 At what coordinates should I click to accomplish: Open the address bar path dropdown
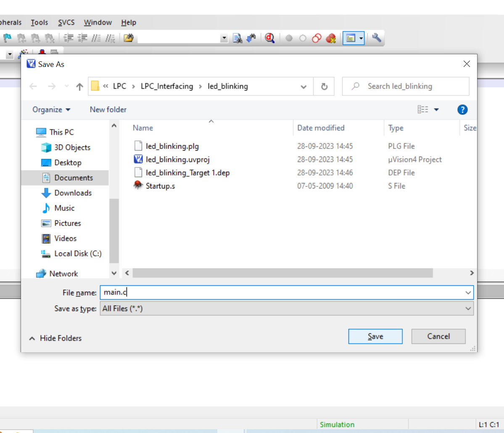coord(303,86)
